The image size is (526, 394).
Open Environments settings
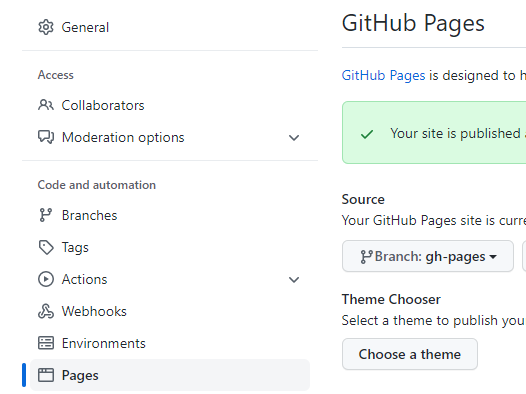click(x=170, y=343)
